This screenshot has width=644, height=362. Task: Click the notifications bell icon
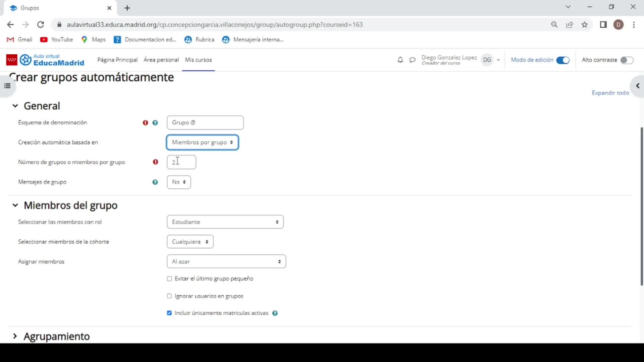pos(400,60)
